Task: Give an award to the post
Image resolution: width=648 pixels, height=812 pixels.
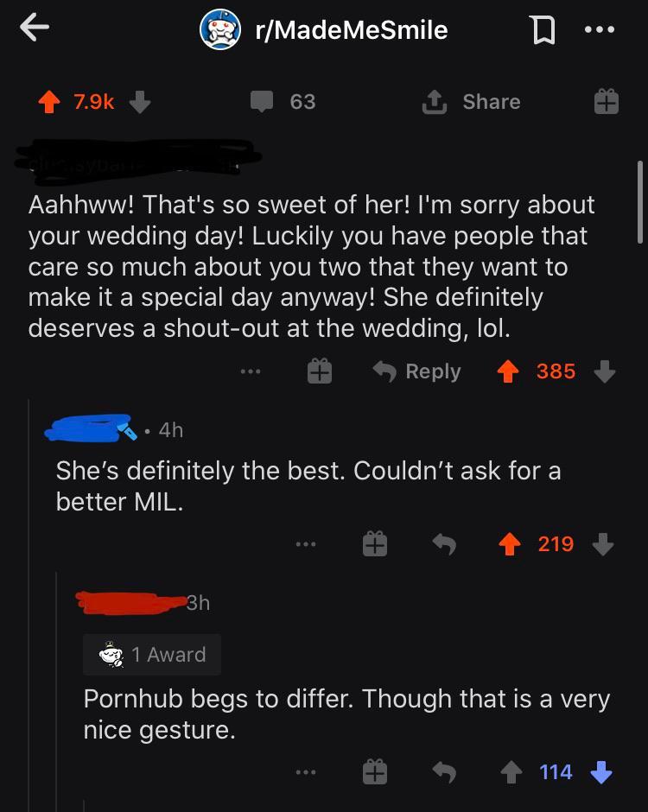Action: click(x=606, y=102)
